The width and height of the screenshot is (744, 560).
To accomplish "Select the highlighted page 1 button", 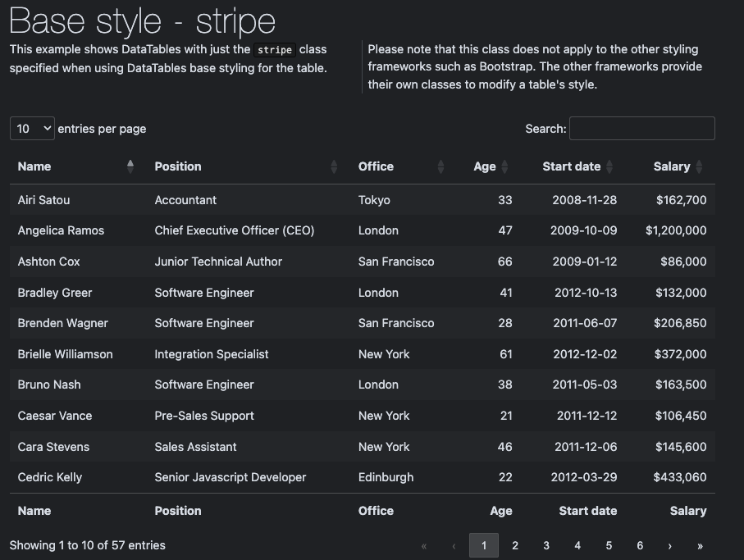I will coord(483,545).
